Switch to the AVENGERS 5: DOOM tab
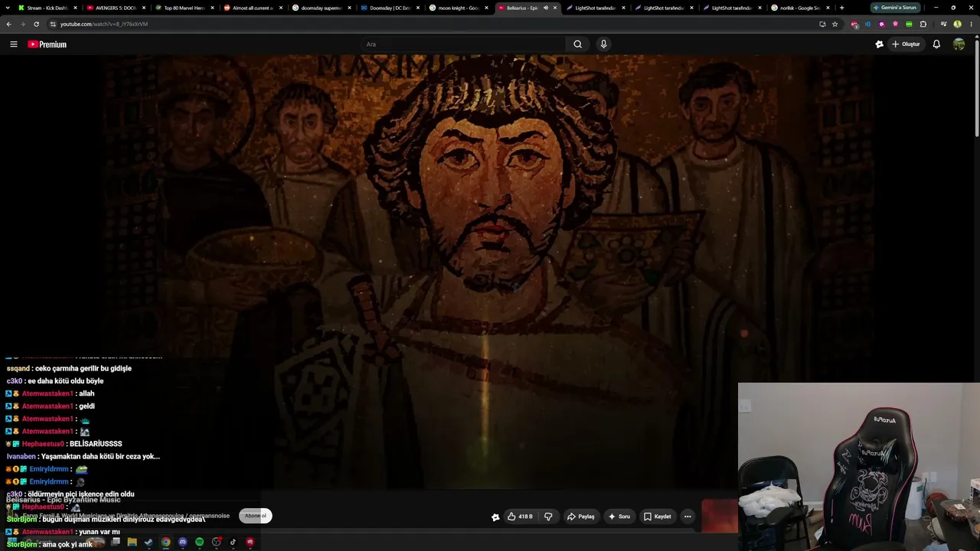Image resolution: width=980 pixels, height=551 pixels. click(x=116, y=8)
